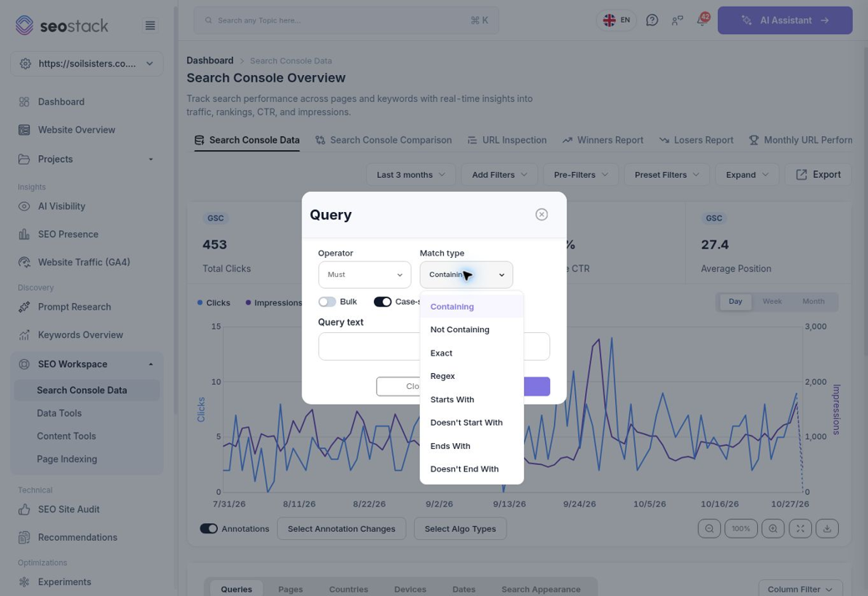Image resolution: width=868 pixels, height=596 pixels.
Task: Select Starts With option
Action: point(472,399)
